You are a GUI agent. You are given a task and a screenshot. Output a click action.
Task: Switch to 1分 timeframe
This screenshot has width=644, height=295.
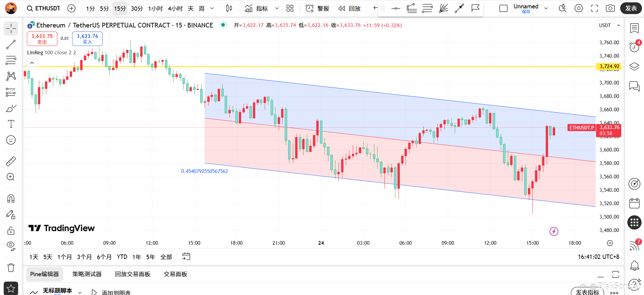[x=90, y=8]
